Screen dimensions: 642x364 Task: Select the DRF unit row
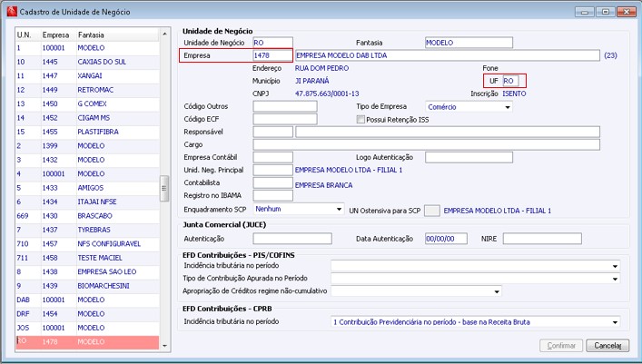(x=87, y=314)
